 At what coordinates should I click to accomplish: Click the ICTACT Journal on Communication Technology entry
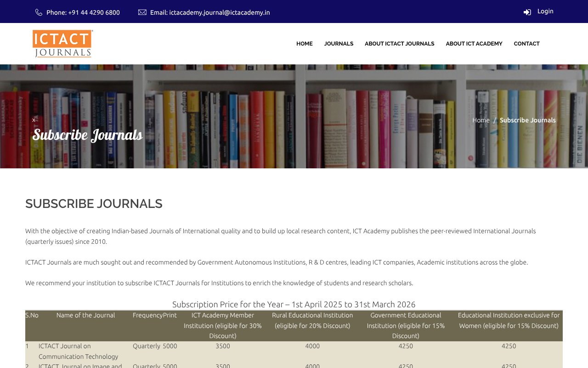[x=78, y=351]
